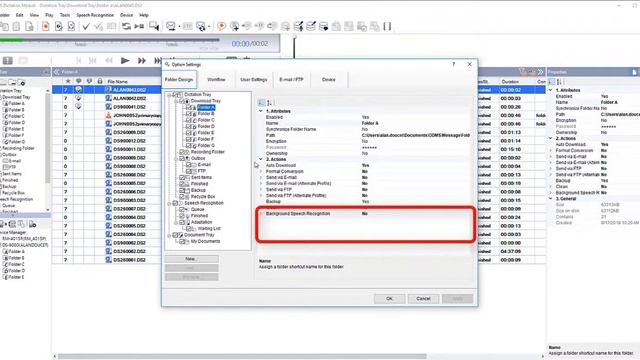Click the File Name column header

pos(118,81)
